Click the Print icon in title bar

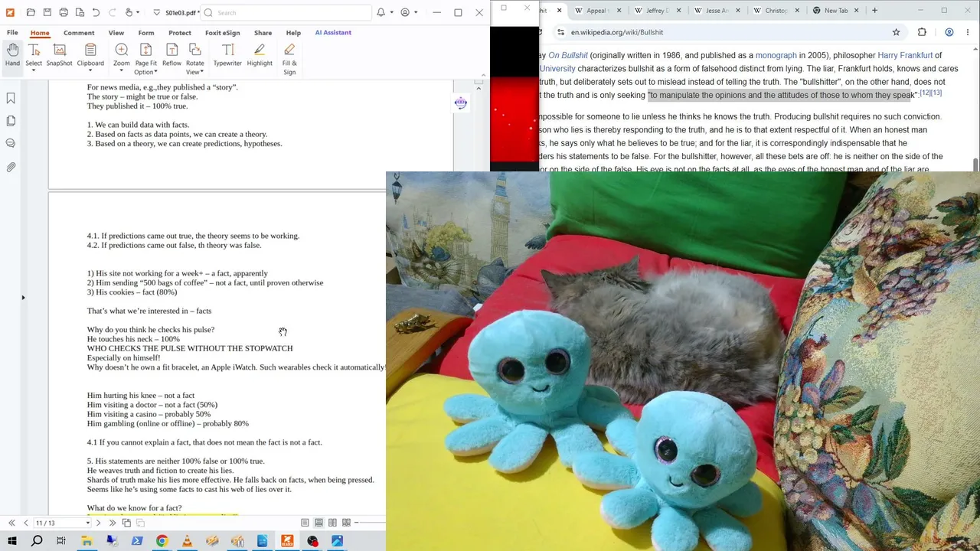tap(64, 12)
